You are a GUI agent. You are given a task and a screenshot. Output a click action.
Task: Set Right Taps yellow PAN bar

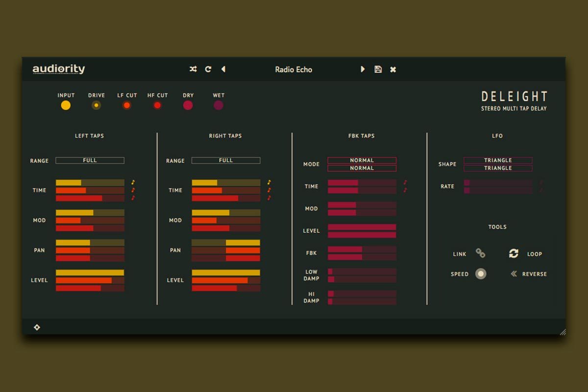click(x=226, y=243)
